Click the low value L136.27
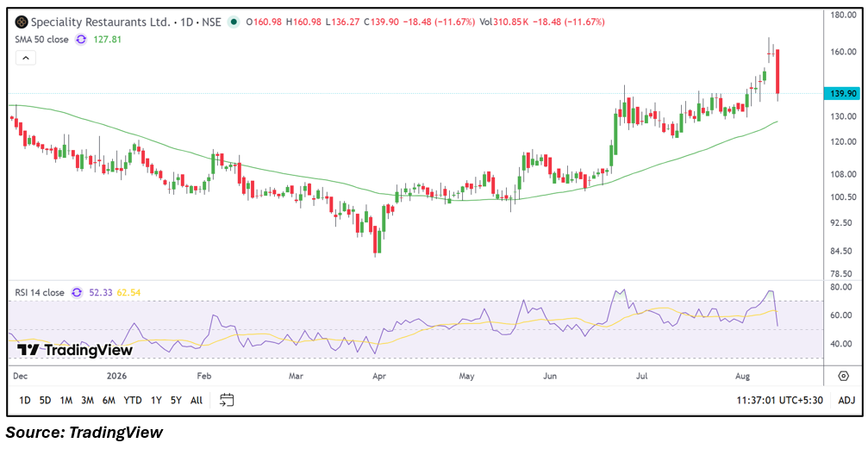This screenshot has height=449, width=868. click(344, 22)
